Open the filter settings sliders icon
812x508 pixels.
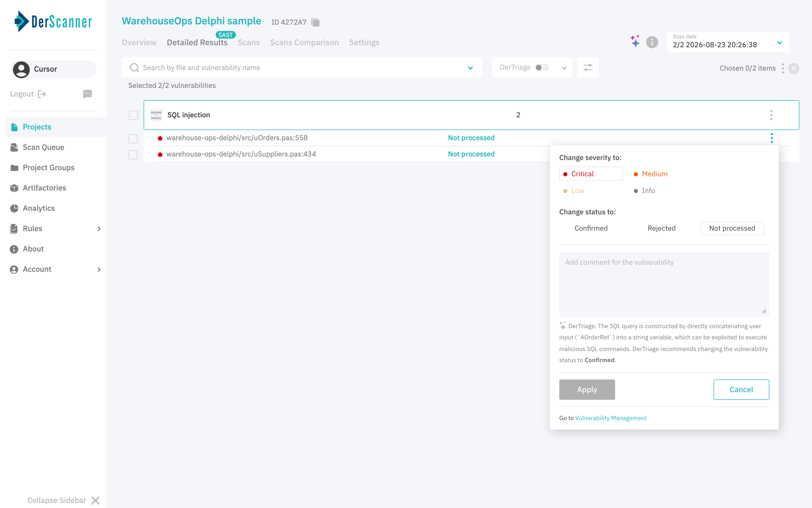[x=588, y=68]
